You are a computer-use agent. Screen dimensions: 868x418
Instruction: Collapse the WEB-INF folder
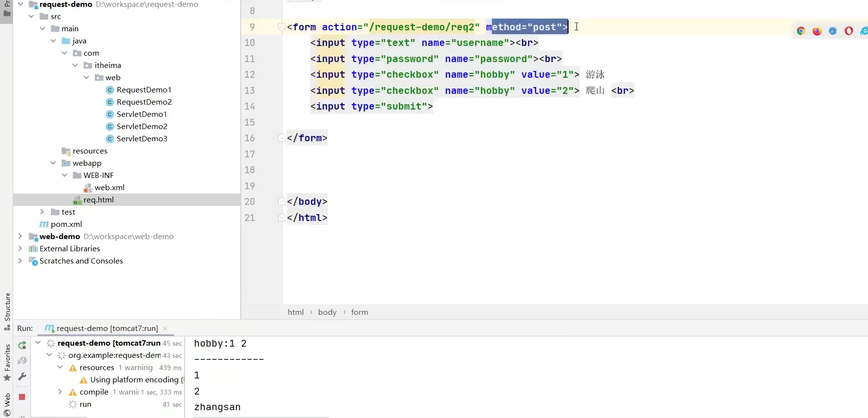pos(64,175)
